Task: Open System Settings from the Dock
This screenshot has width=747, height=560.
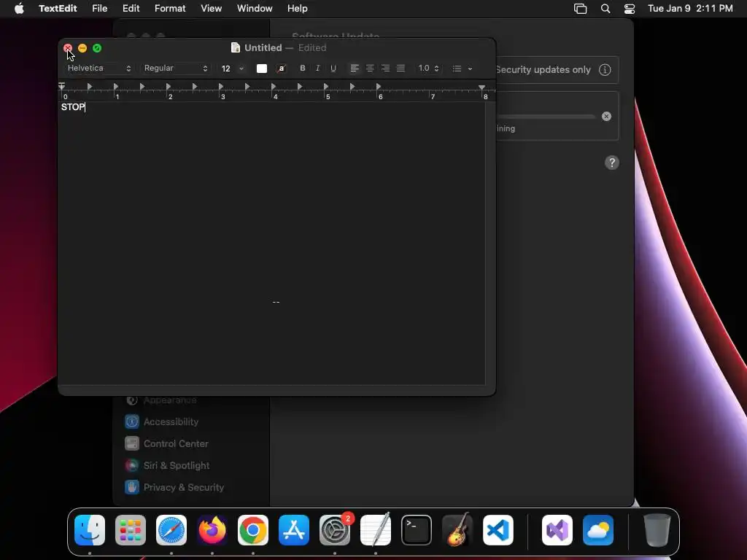Action: tap(335, 530)
